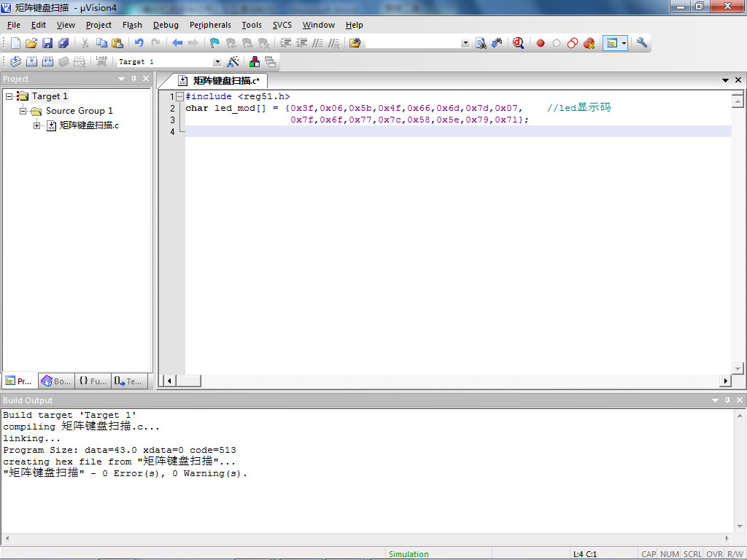Navigate backwards with the blue left arrow
Image resolution: width=747 pixels, height=560 pixels.
coord(177,43)
